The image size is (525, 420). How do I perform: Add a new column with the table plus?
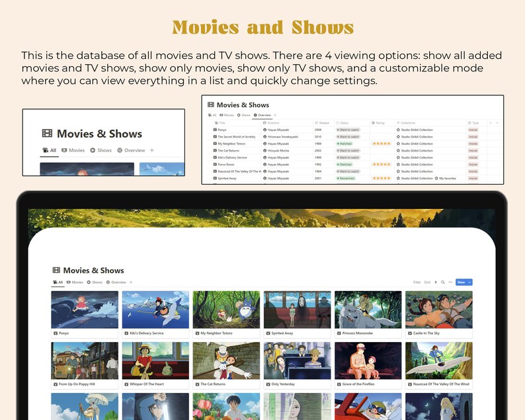pyautogui.click(x=491, y=123)
